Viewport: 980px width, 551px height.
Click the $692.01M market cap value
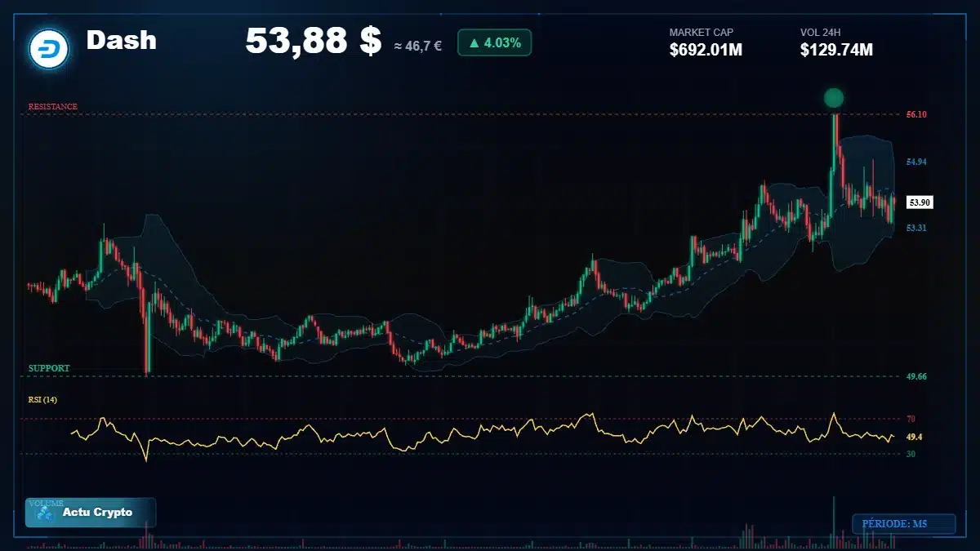(706, 50)
